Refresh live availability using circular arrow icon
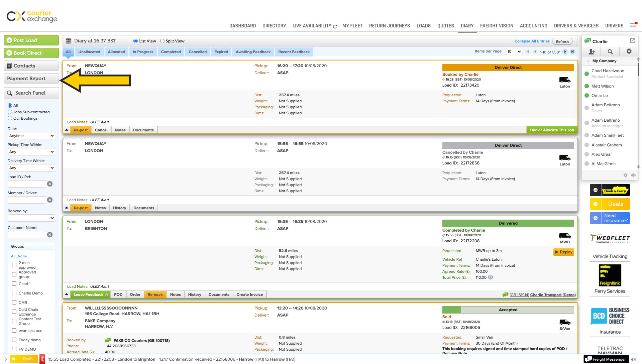The height and width of the screenshot is (364, 642). pos(335,26)
